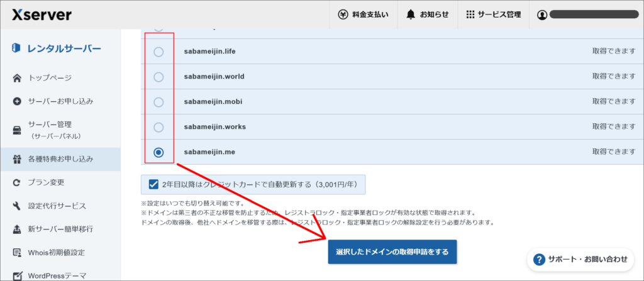The height and width of the screenshot is (281, 644).
Task: Open 各種特典お申し込み in the sidebar
Action: pyautogui.click(x=60, y=159)
